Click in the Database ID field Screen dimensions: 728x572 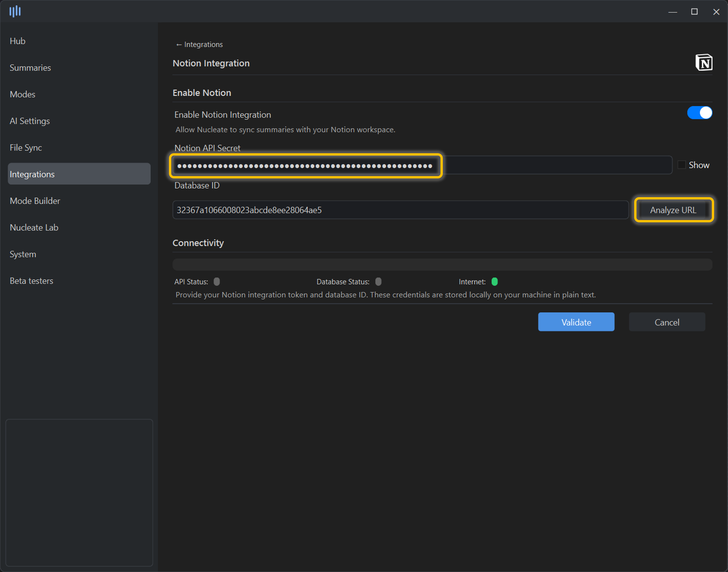(x=400, y=210)
